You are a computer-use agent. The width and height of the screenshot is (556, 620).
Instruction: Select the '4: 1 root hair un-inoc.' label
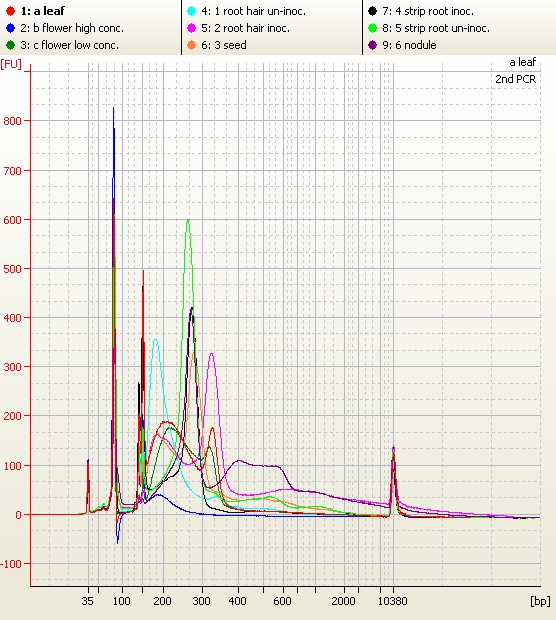[x=253, y=11]
